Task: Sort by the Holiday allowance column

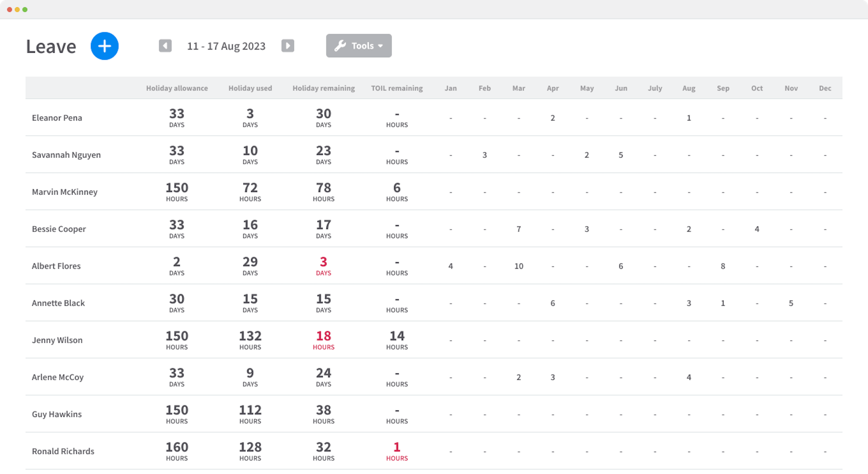Action: (177, 88)
